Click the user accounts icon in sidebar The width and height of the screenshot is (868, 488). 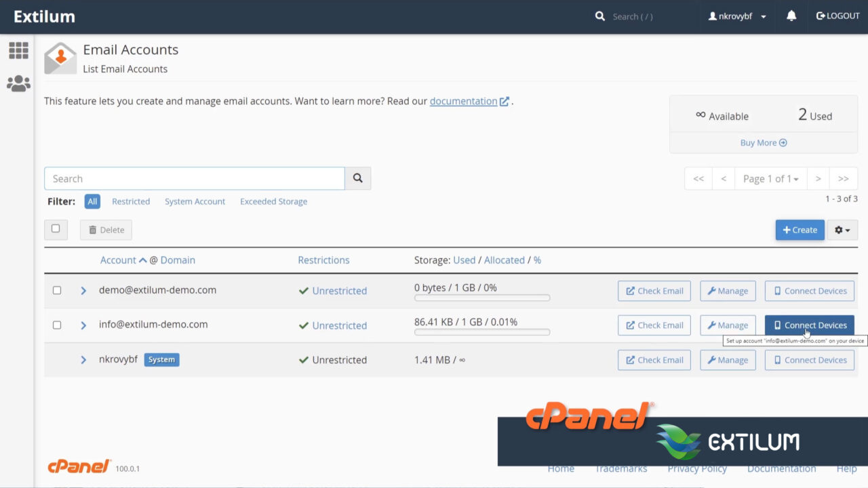(18, 83)
